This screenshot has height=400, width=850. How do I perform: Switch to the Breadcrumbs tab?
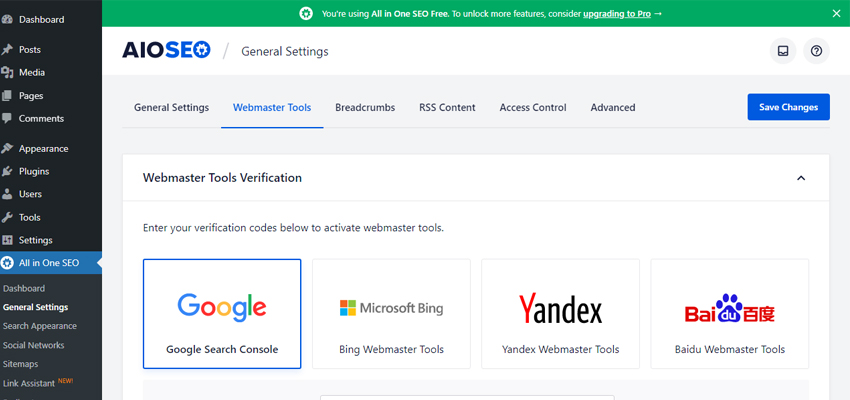coord(365,107)
